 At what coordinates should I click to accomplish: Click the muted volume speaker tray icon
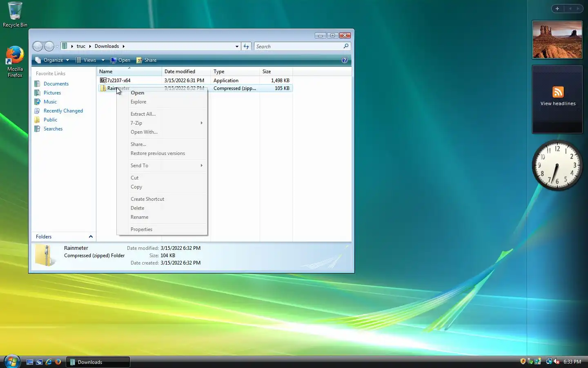[556, 361]
